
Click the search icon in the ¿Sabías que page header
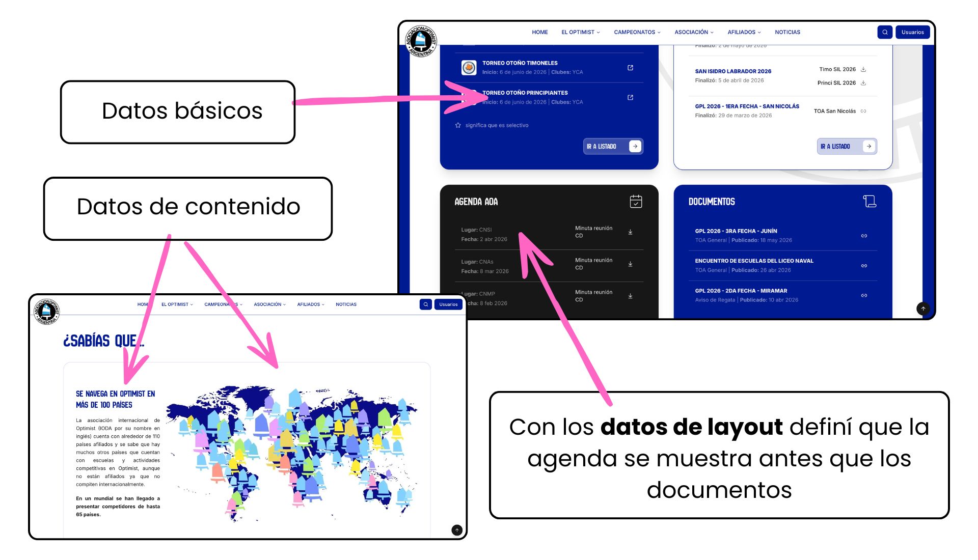click(x=426, y=304)
